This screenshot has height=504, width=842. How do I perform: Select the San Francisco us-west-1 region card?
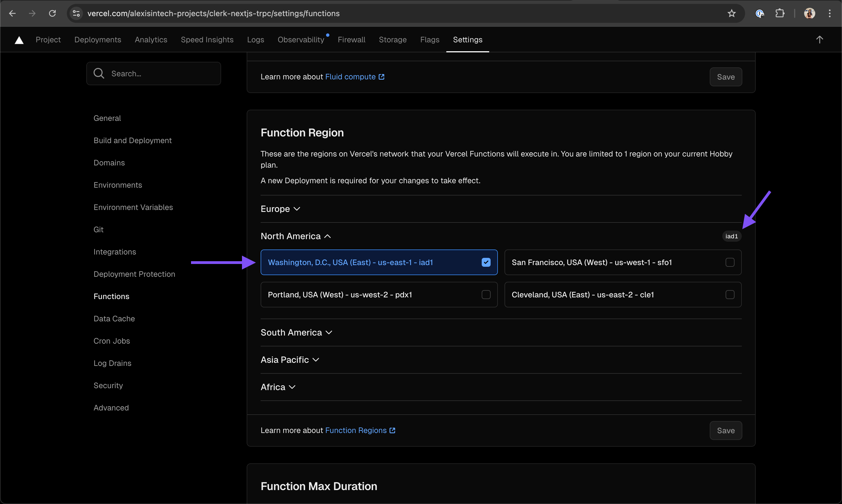pyautogui.click(x=623, y=262)
